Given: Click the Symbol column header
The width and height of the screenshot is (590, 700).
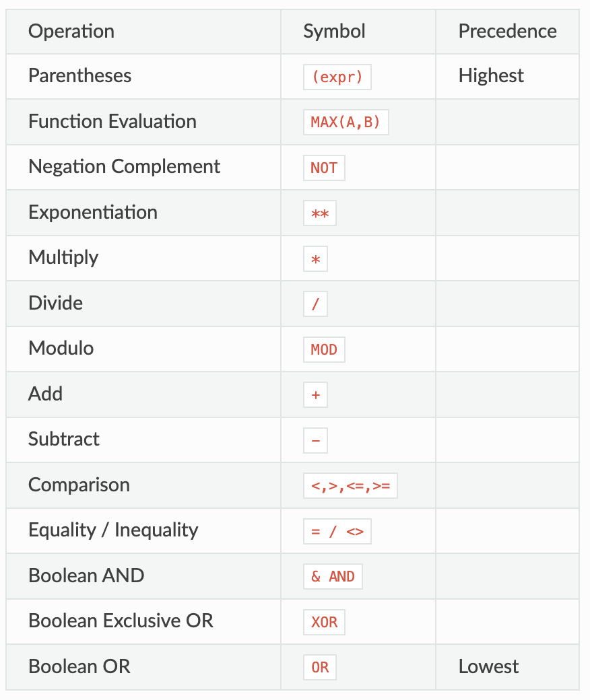Looking at the screenshot, I should point(334,31).
